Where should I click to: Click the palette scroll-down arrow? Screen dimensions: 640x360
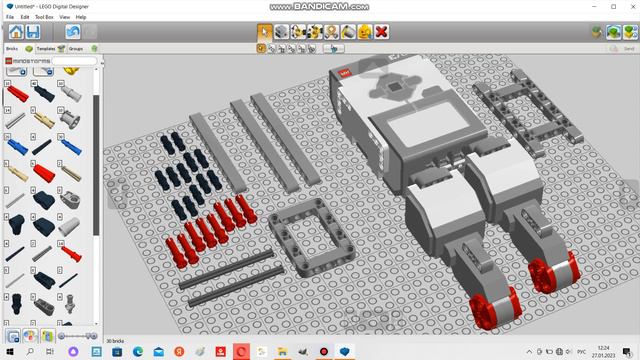click(96, 324)
